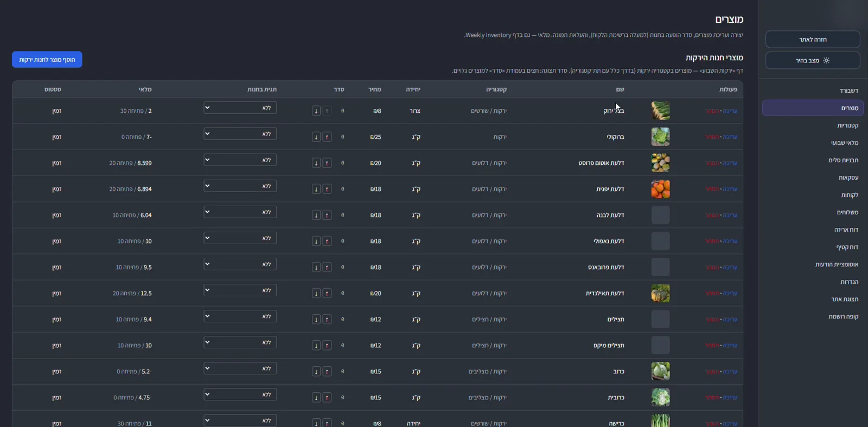Move דלעת פרובאנס up in order
This screenshot has height=427, width=868.
click(x=327, y=267)
